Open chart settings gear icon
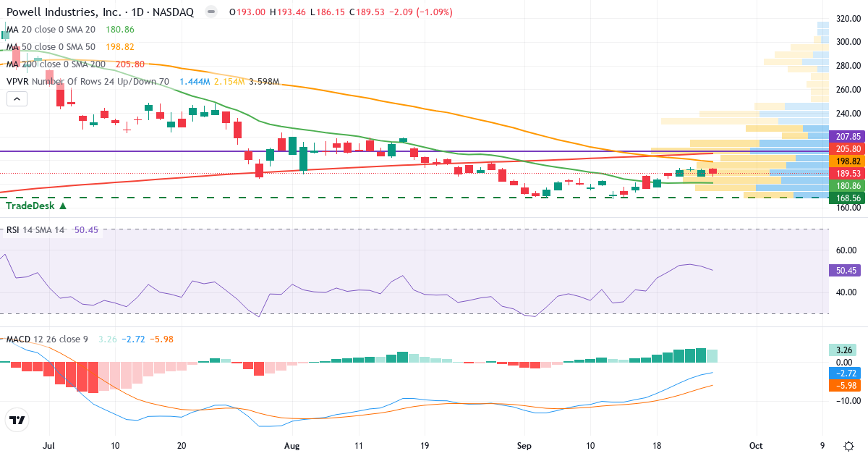Viewport: 868px width, 456px height. click(x=848, y=445)
